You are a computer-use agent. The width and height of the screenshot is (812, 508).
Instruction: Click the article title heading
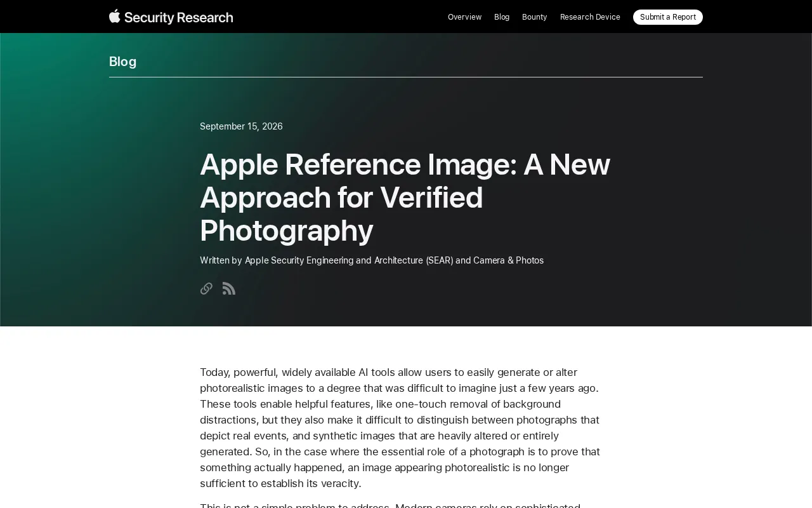pos(405,197)
